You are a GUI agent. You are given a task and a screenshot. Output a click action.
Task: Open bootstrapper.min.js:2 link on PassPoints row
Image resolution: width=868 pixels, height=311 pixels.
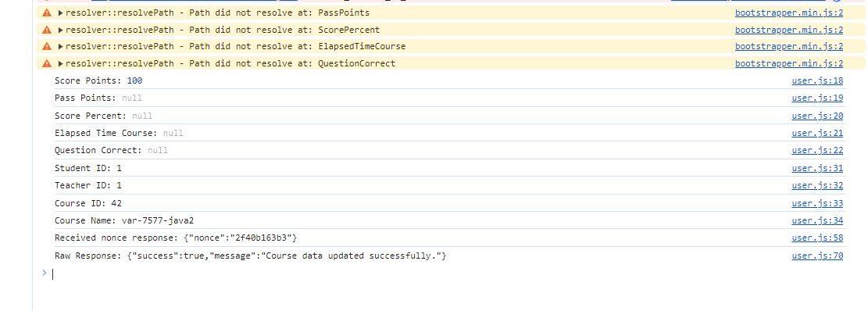click(789, 13)
